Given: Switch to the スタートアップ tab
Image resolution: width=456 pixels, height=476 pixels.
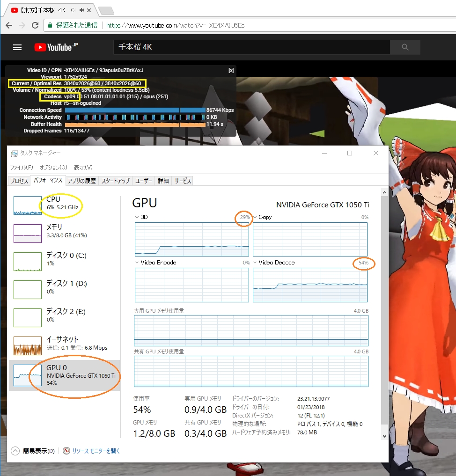Looking at the screenshot, I should tap(115, 181).
